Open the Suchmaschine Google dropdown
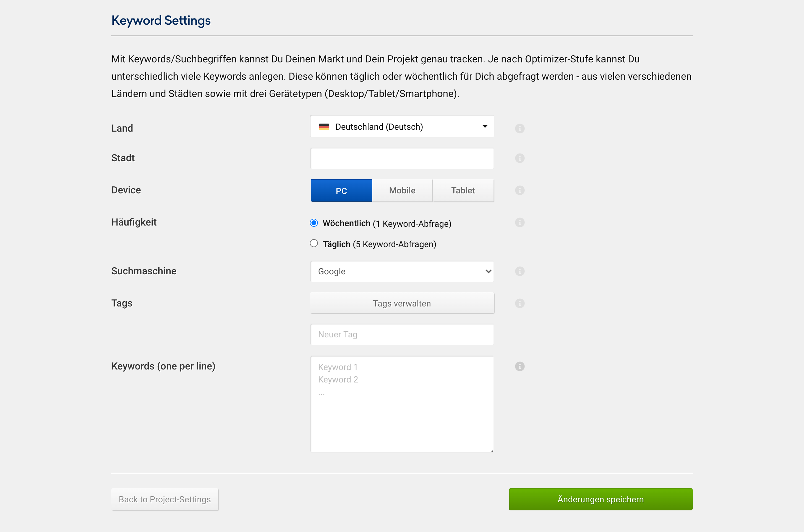This screenshot has width=804, height=532. [x=402, y=271]
